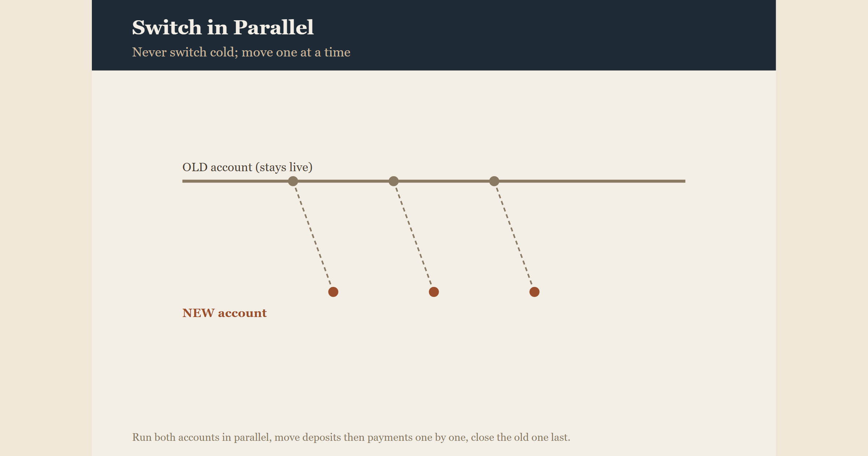The height and width of the screenshot is (456, 868).
Task: Click the 'OLD account (stays live)' label
Action: [247, 167]
